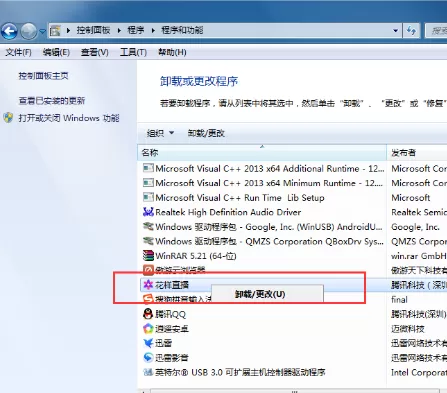
Task: Click the 迅雷 bird icon
Action: (148, 343)
